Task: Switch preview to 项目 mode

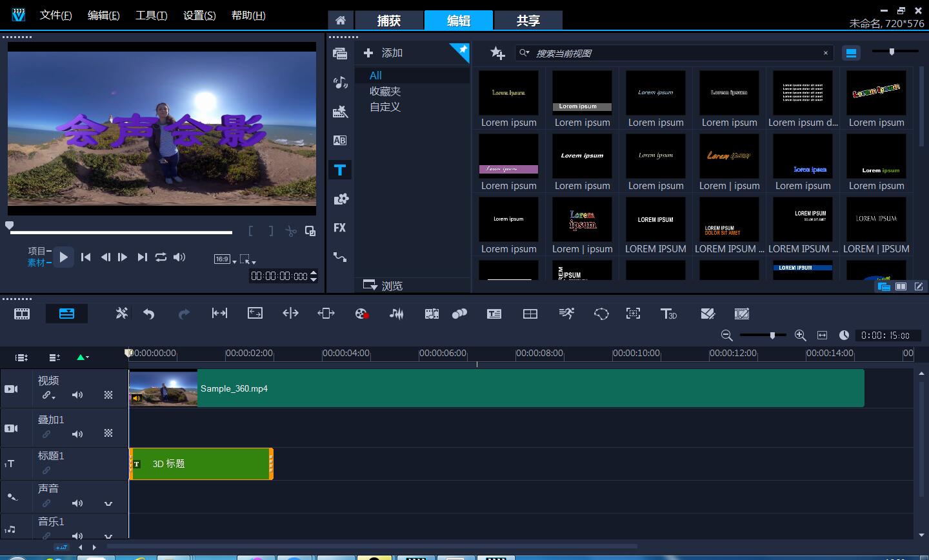Action: click(x=37, y=251)
